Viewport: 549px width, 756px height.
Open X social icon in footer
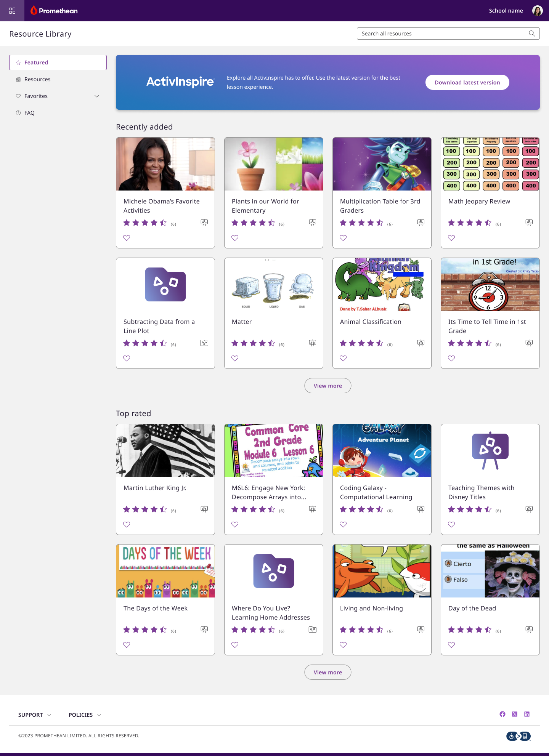tap(515, 714)
